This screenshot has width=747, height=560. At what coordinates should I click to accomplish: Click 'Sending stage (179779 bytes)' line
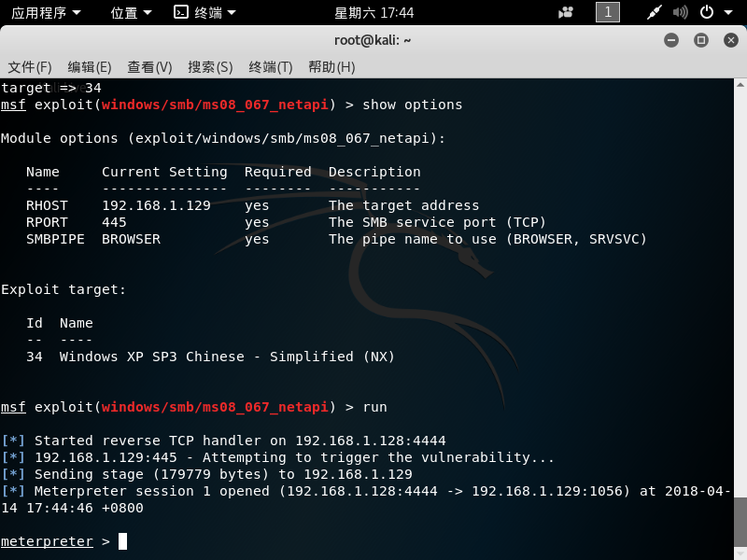(x=206, y=474)
